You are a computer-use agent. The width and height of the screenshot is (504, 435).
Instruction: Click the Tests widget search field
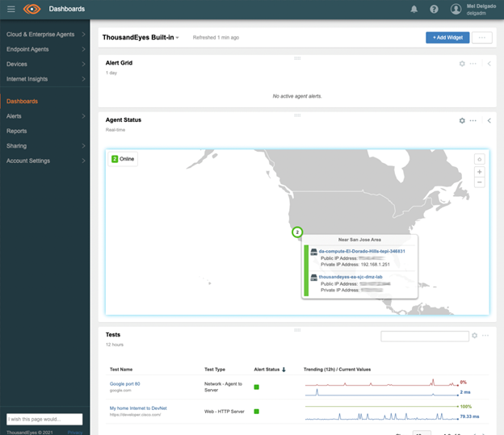coord(424,336)
